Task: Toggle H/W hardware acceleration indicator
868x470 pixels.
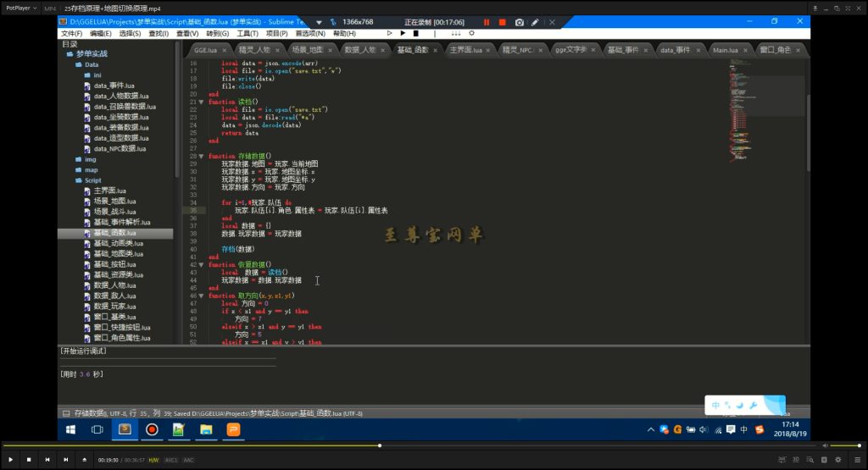Action: pyautogui.click(x=153, y=460)
